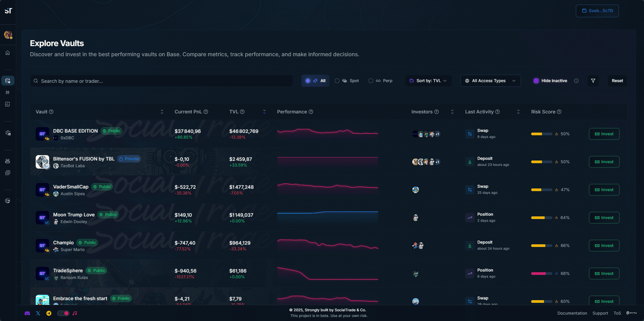Click the Vault column help icon
Screen dimensions: 644x321
pyautogui.click(x=51, y=112)
